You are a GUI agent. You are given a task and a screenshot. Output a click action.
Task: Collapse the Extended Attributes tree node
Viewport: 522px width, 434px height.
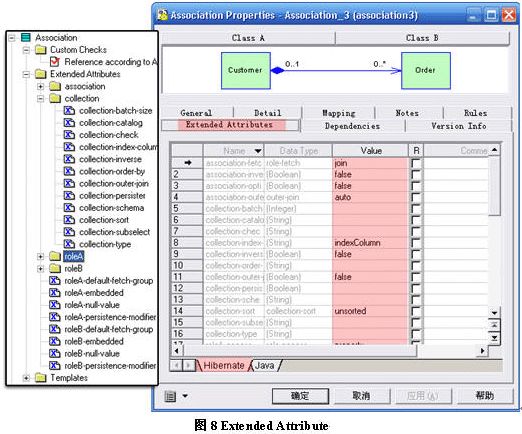(x=26, y=74)
